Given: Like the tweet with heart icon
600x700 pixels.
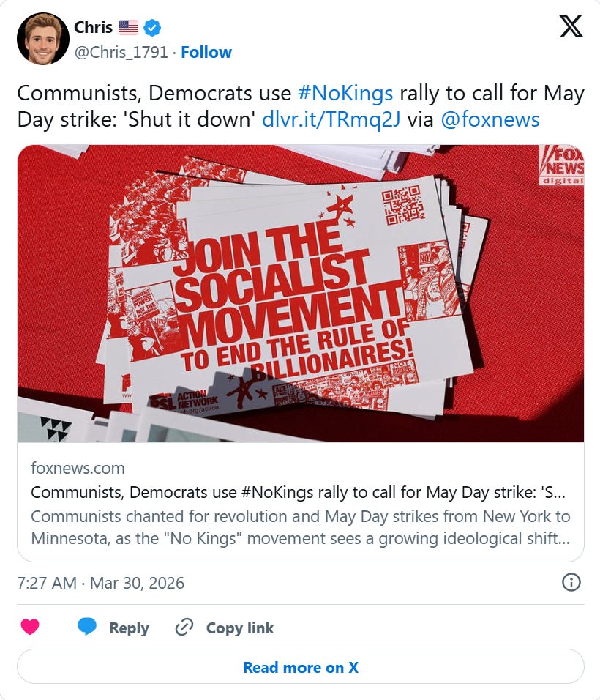Looking at the screenshot, I should click(30, 627).
